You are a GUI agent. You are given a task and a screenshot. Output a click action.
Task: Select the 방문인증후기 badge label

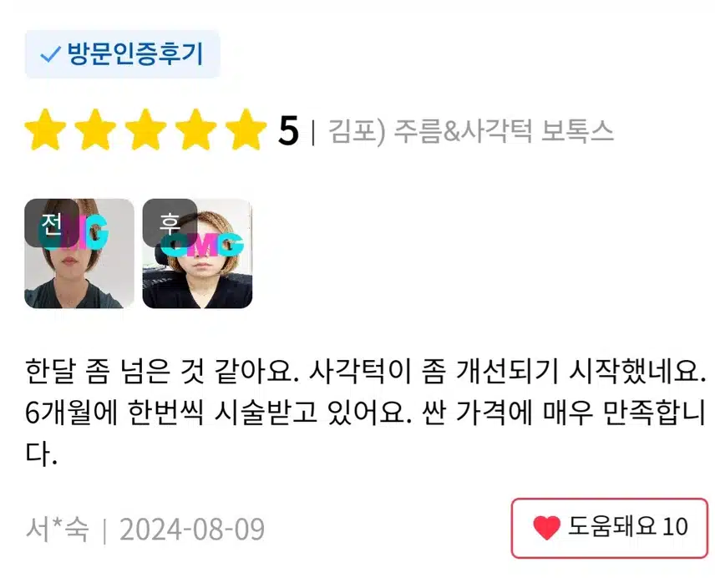[x=122, y=54]
